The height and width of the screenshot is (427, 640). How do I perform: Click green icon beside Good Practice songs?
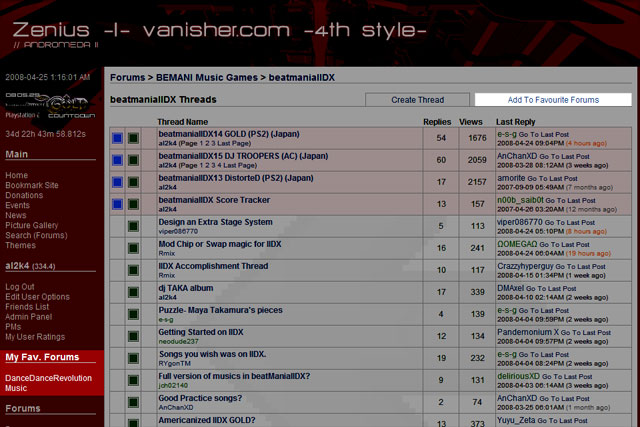click(x=133, y=403)
